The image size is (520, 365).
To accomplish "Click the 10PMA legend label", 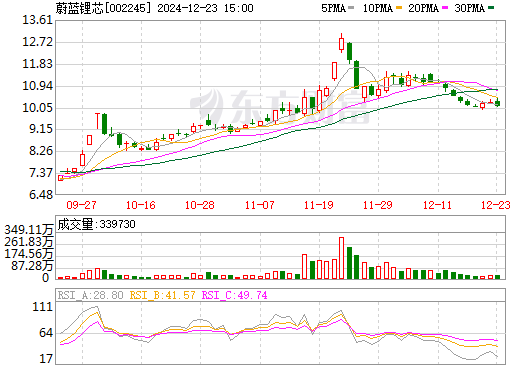I will click(377, 8).
